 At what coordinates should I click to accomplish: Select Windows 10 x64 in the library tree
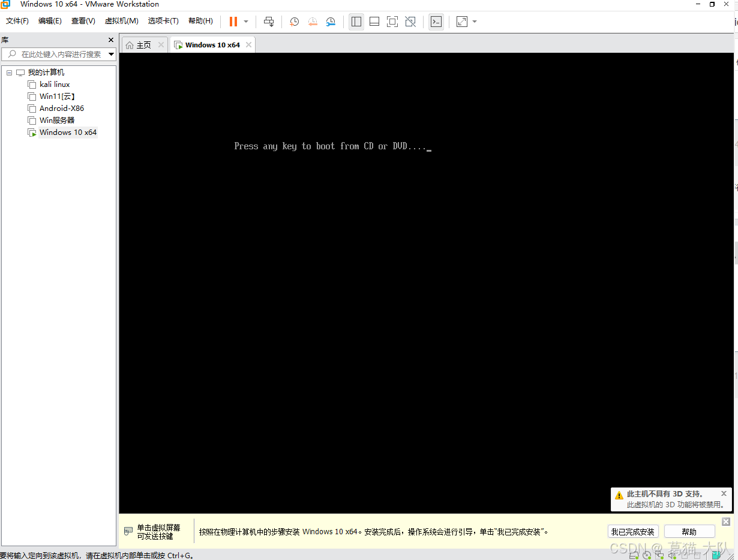(x=68, y=133)
